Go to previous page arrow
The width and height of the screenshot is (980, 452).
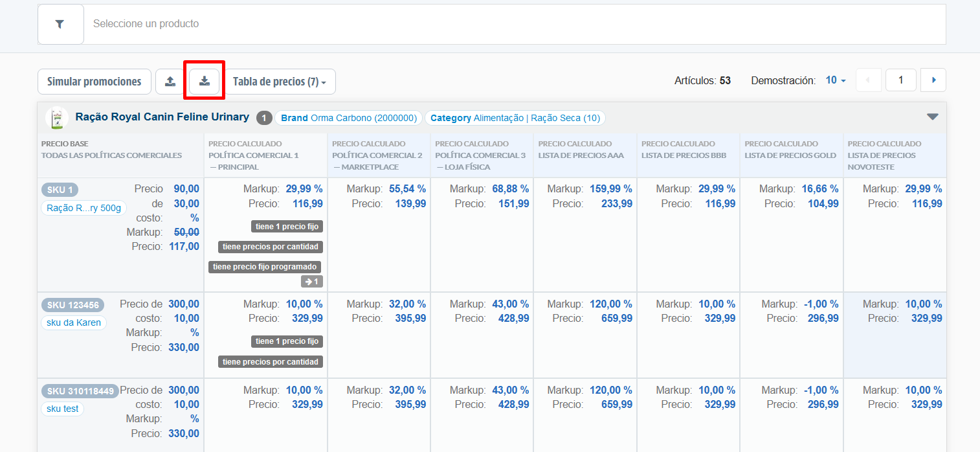868,80
